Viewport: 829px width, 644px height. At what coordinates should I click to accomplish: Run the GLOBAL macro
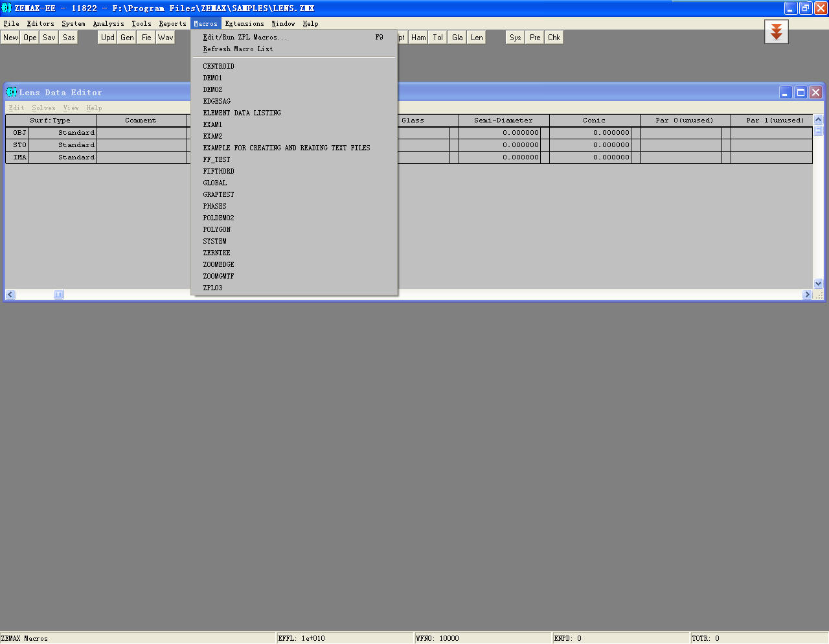click(x=294, y=183)
